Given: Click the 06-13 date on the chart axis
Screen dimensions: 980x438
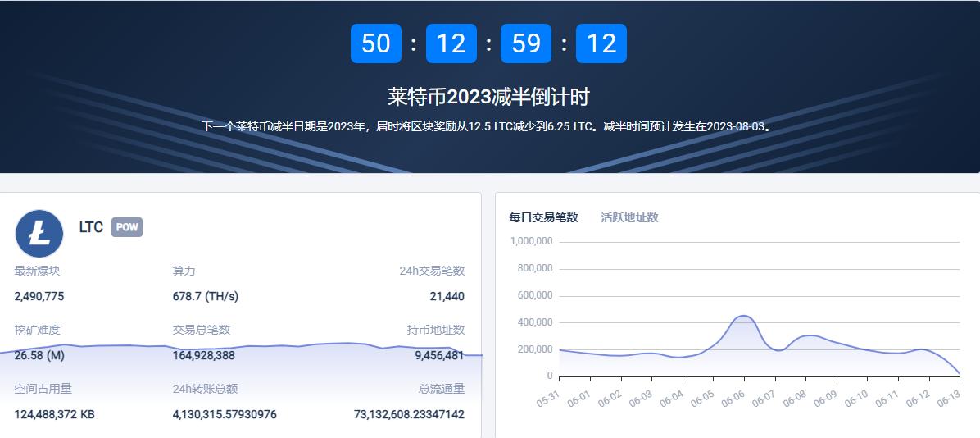Looking at the screenshot, I should (948, 399).
